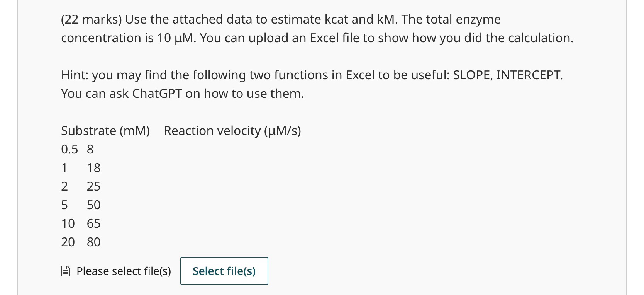
Task: Click the Reaction velocity (µM/s) column header
Action: click(232, 131)
